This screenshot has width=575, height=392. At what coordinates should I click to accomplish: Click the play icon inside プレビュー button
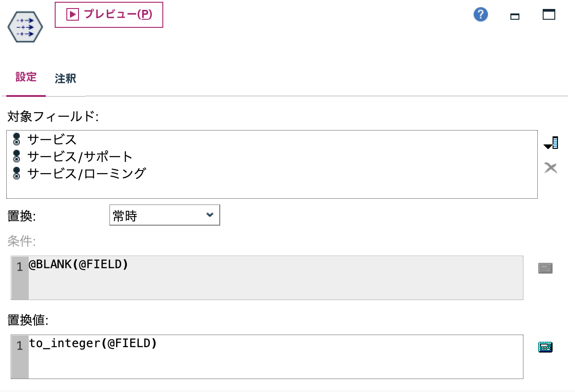pos(72,14)
